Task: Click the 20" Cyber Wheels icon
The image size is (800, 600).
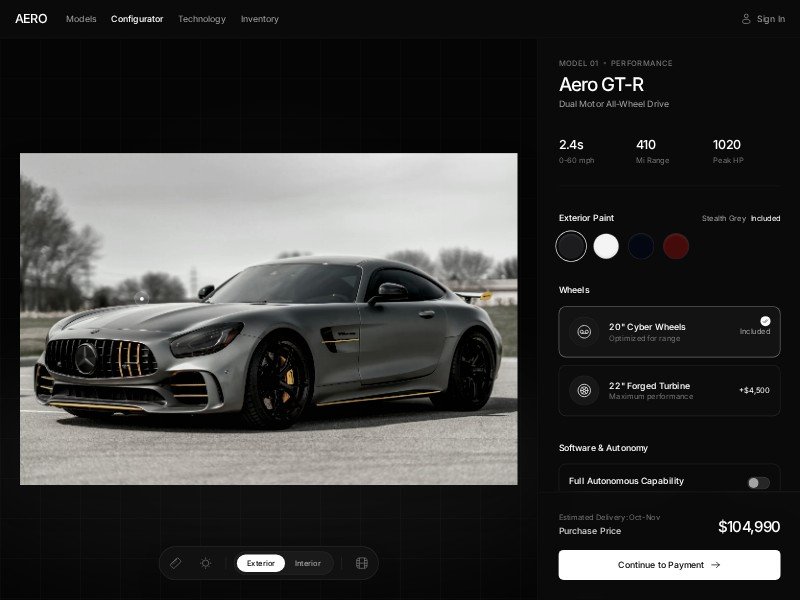Action: (x=584, y=332)
